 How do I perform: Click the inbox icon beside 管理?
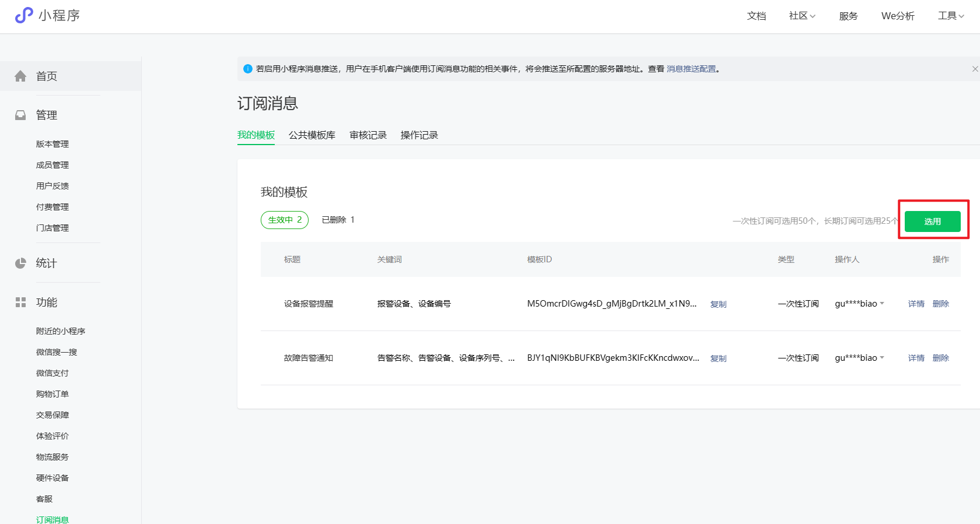click(x=20, y=115)
